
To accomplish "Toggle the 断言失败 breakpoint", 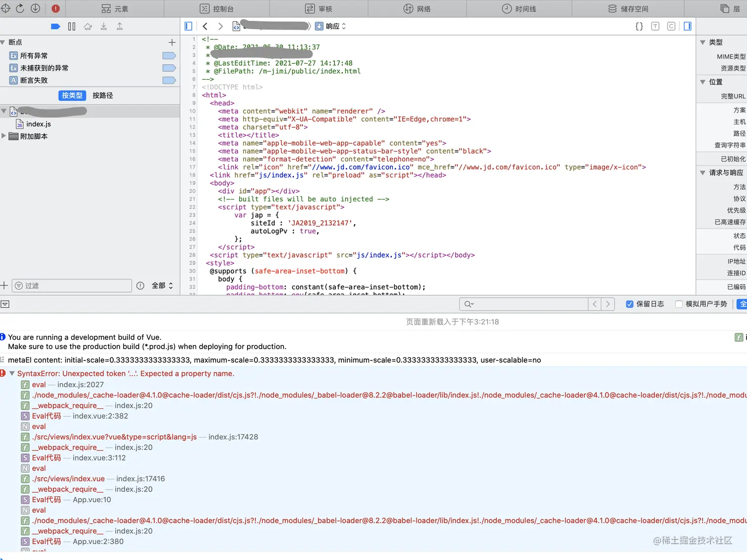I will (169, 80).
